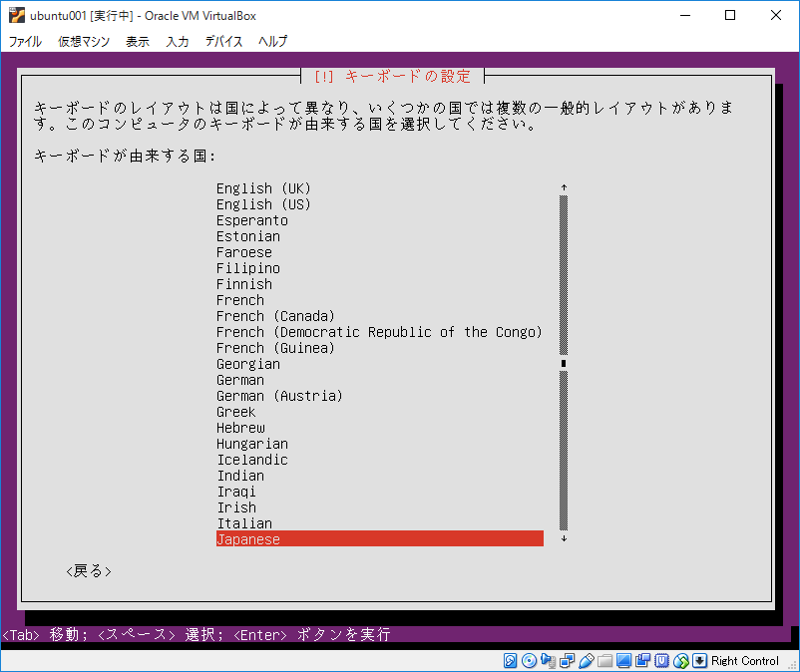Open the 表示 menu
Screen dimensions: 800x672
pos(138,41)
